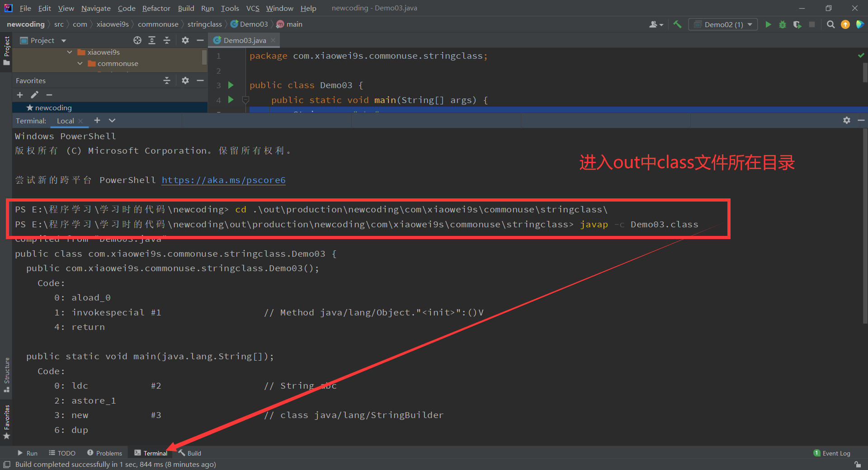Click the orange update arrow icon
The height and width of the screenshot is (470, 868).
[845, 24]
